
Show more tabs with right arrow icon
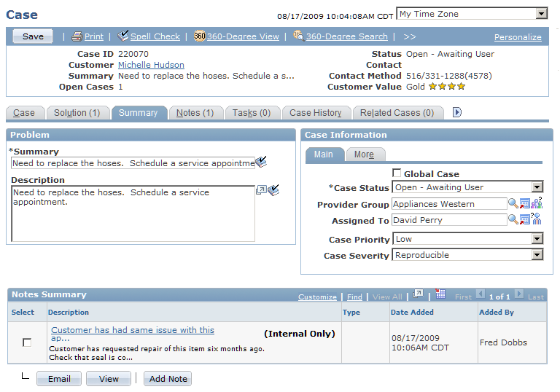[456, 112]
